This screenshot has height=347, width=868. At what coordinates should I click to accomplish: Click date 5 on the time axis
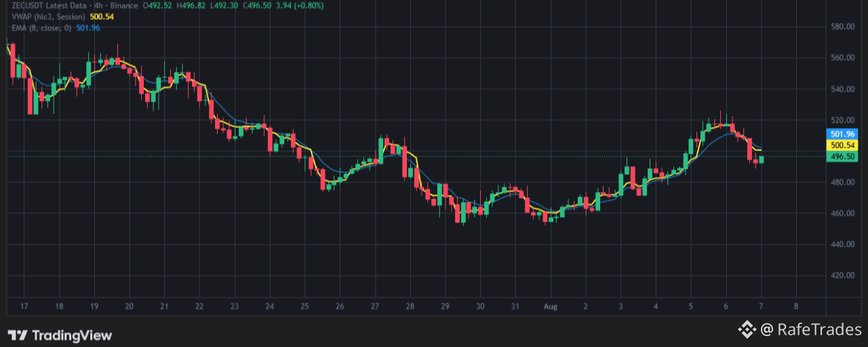tap(690, 306)
